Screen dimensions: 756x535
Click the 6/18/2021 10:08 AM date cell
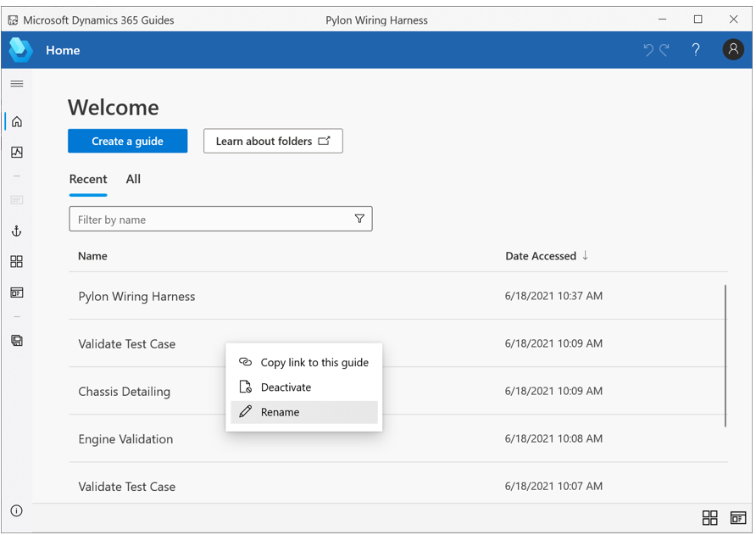(553, 438)
